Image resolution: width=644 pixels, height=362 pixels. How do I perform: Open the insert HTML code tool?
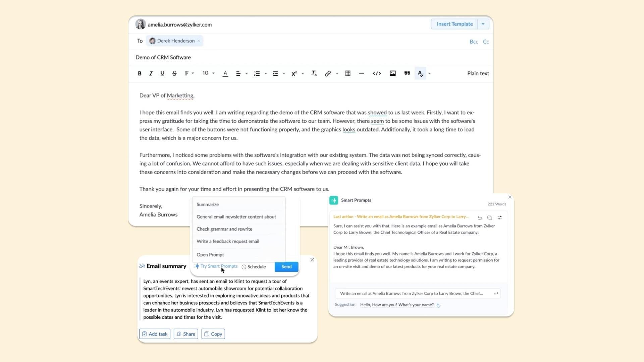point(377,73)
